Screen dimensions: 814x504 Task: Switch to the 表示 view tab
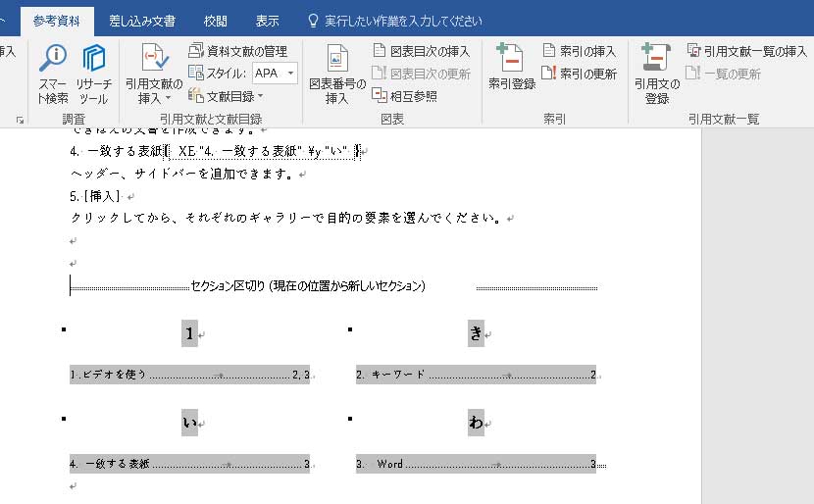tap(267, 21)
